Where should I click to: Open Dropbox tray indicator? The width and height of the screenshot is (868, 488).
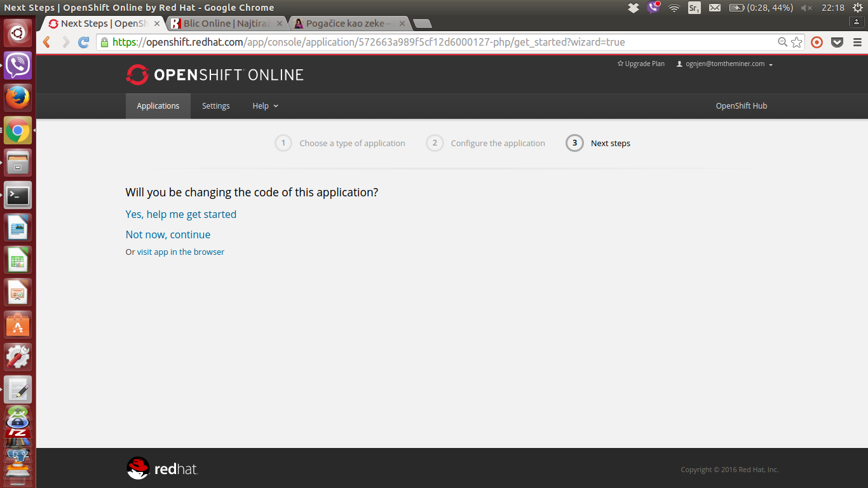click(634, 8)
